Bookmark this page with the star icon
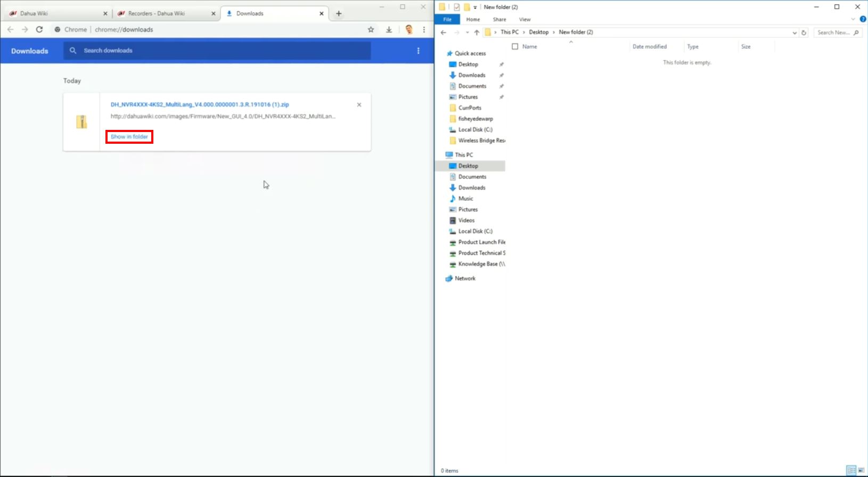 (x=371, y=29)
